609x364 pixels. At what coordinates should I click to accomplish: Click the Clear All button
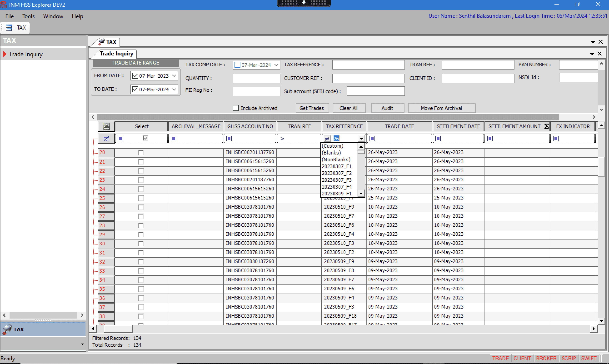pos(349,108)
